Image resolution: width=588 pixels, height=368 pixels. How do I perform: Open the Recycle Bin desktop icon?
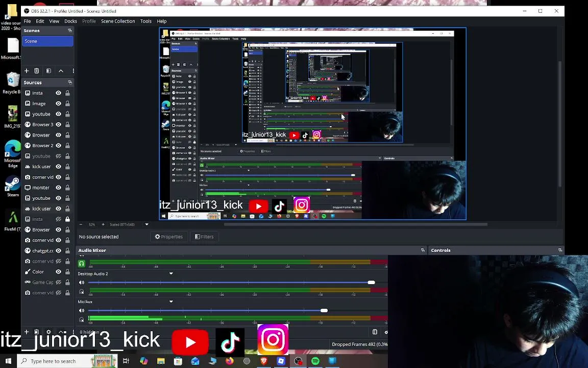pyautogui.click(x=12, y=83)
